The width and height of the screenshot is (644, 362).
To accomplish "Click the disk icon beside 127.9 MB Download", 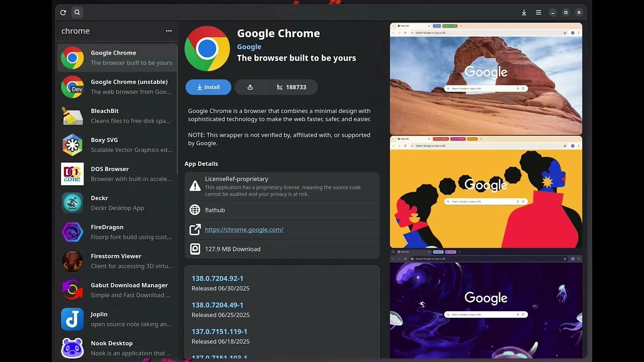I will point(195,249).
